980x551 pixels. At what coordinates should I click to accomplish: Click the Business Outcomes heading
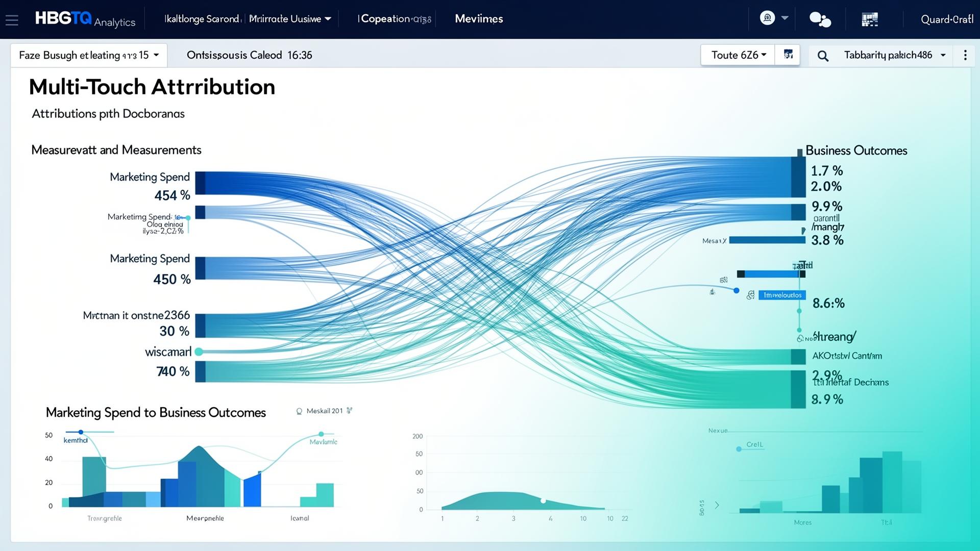(856, 151)
